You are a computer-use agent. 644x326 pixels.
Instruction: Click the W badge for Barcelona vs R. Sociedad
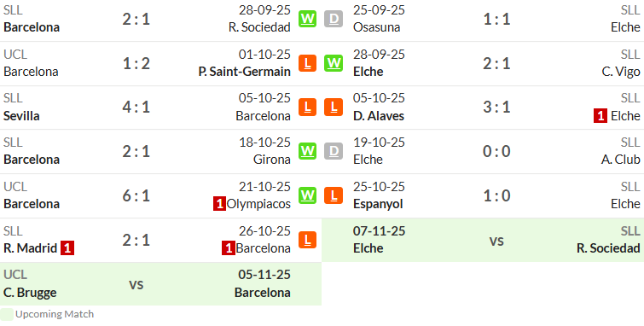click(307, 19)
